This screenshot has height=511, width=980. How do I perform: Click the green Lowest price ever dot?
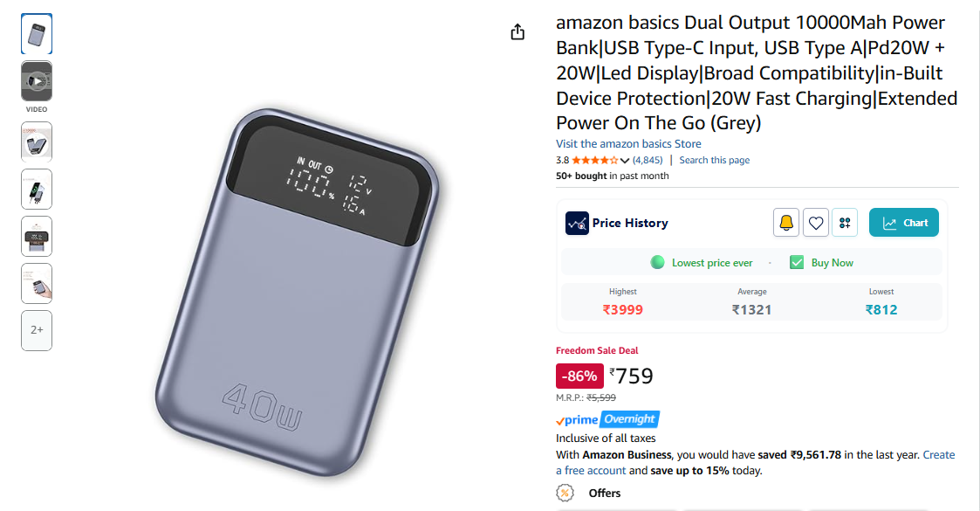click(657, 262)
